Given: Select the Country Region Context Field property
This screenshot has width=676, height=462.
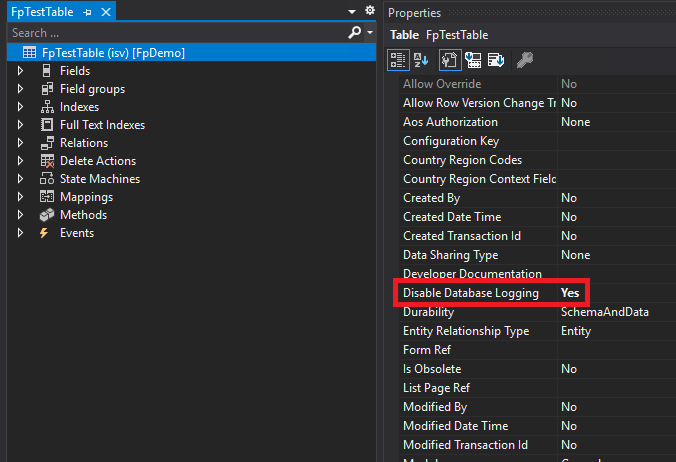Looking at the screenshot, I should point(479,179).
